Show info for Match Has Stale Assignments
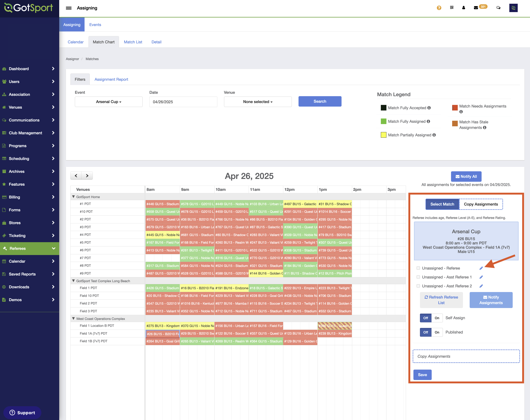 [485, 128]
